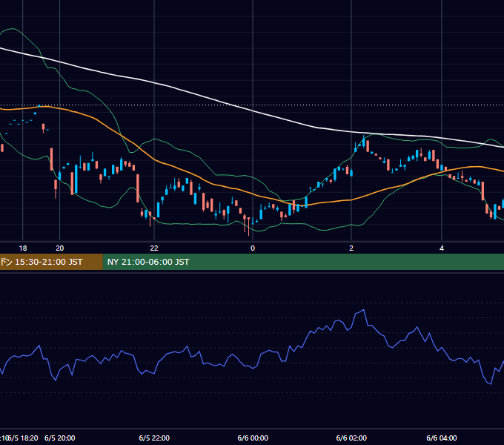Click the NY 21:00-06:00 JST session bar
The image size is (504, 445).
coord(303,262)
